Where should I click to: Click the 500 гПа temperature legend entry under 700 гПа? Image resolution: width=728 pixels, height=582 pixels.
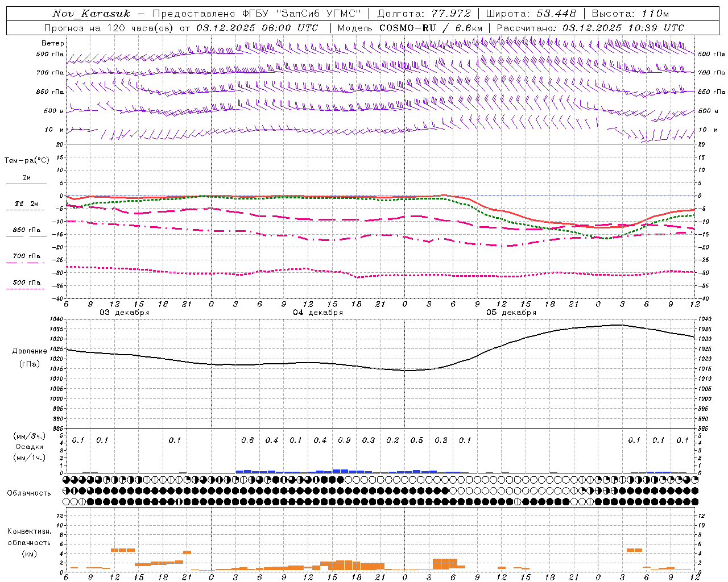coord(27,282)
